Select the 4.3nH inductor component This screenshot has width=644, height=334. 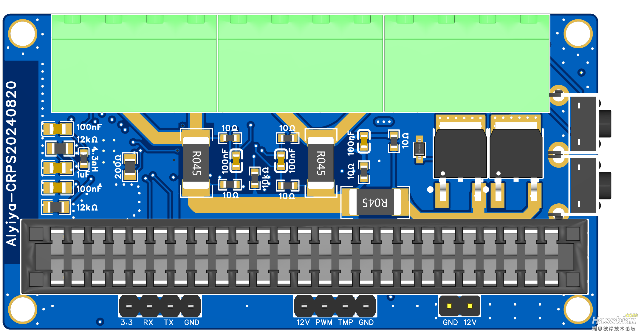[84, 158]
